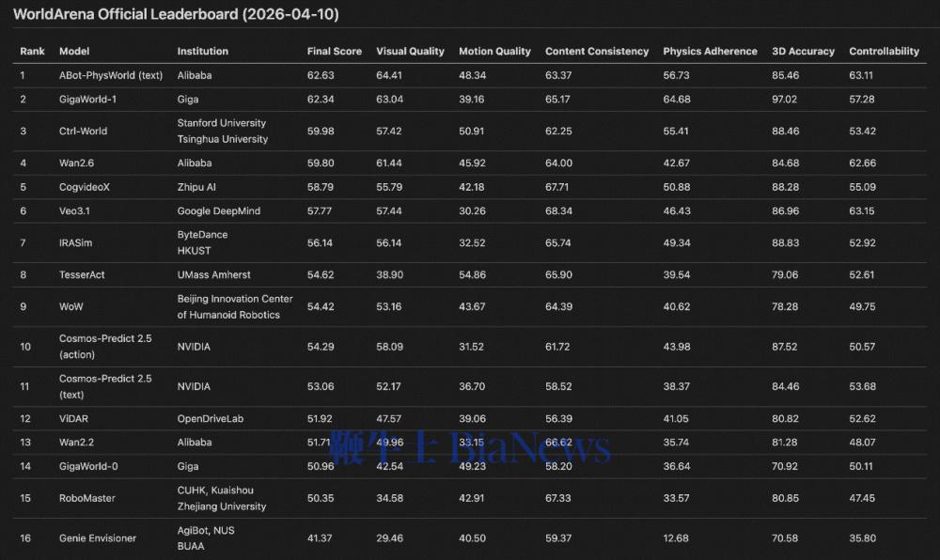The image size is (940, 560).
Task: Select the GigaWorld-1 model name
Action: pyautogui.click(x=89, y=99)
